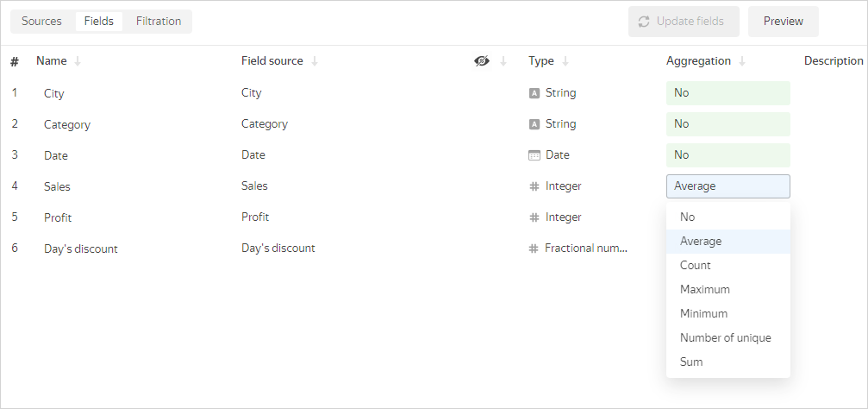Open aggregation dropdown for Date field

727,155
